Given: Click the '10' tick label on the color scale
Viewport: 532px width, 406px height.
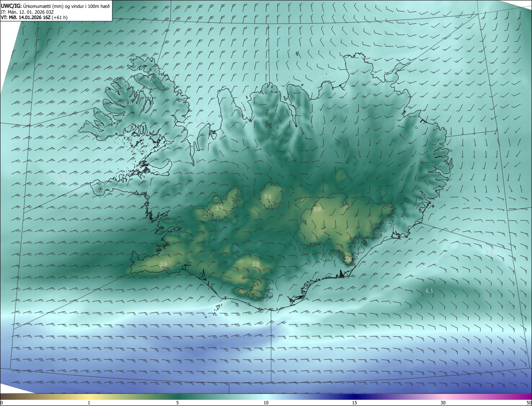Looking at the screenshot, I should click(266, 403).
